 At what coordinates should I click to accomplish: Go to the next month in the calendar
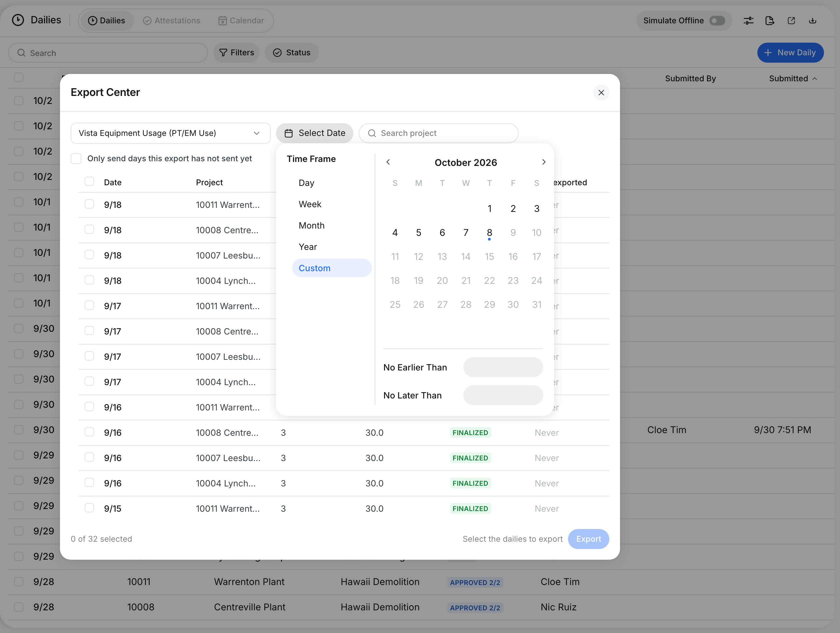click(544, 162)
